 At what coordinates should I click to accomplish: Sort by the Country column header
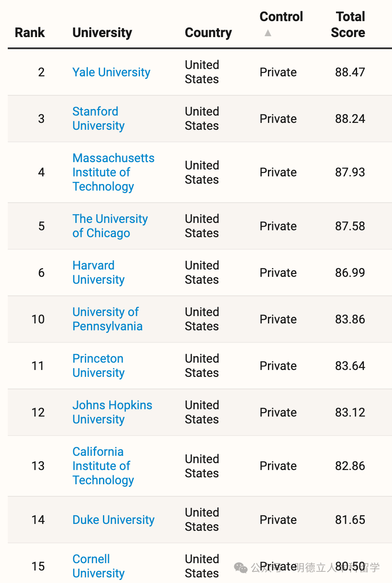[208, 33]
